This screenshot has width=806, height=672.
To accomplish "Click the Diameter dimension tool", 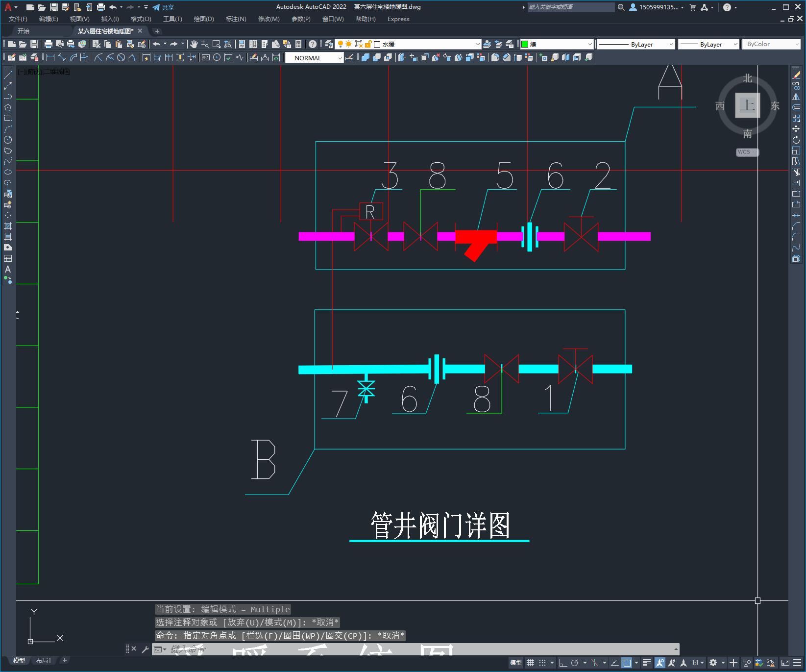I will pos(121,57).
